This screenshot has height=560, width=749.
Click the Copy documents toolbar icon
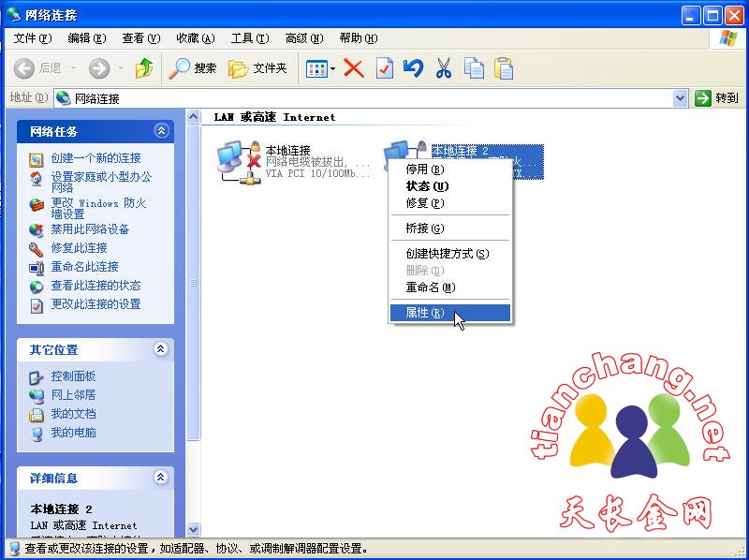pyautogui.click(x=475, y=68)
